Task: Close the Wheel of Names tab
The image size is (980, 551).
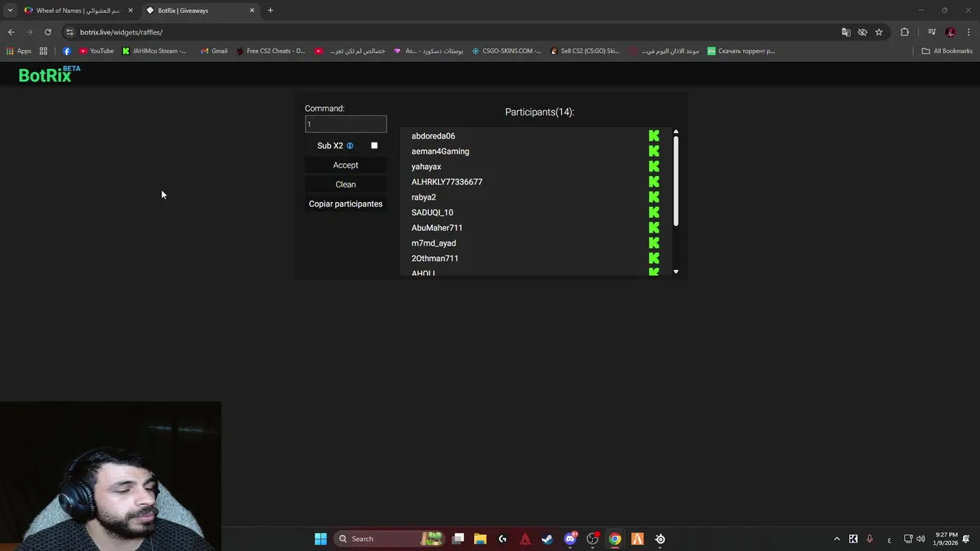Action: [130, 11]
